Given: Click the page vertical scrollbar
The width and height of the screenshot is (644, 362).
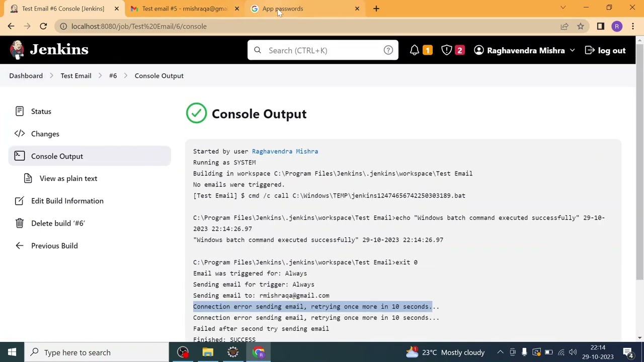Looking at the screenshot, I should [639, 161].
